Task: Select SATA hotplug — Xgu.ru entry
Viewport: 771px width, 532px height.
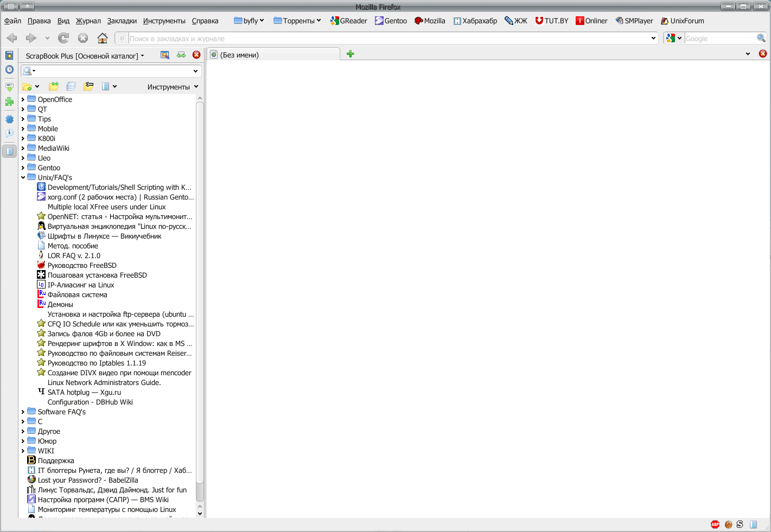Action: point(84,392)
